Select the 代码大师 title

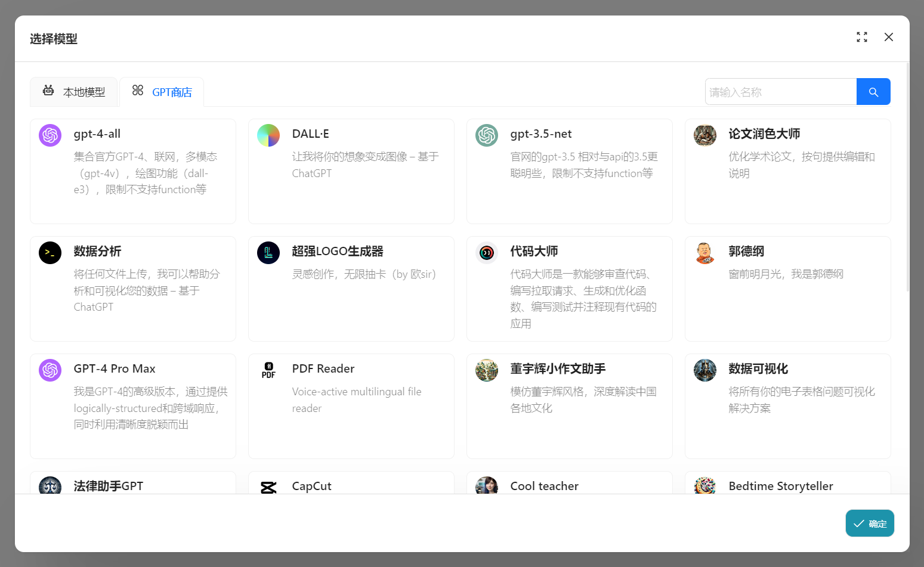534,252
